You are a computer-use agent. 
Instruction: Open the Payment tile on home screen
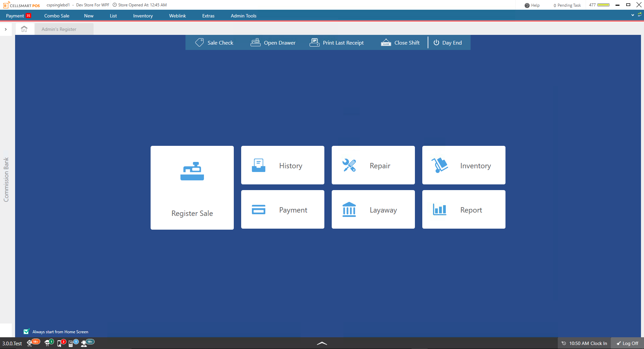282,209
